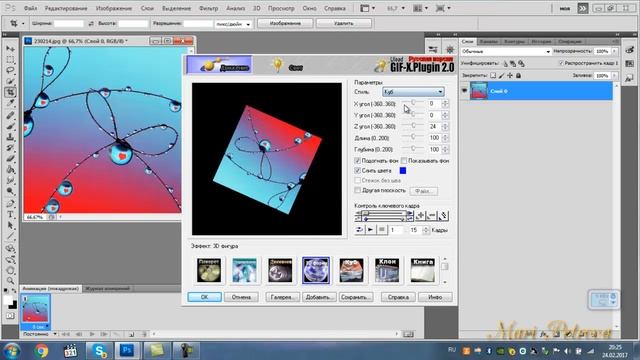Open the fill (Заливка) dropdown arrow

(x=615, y=76)
